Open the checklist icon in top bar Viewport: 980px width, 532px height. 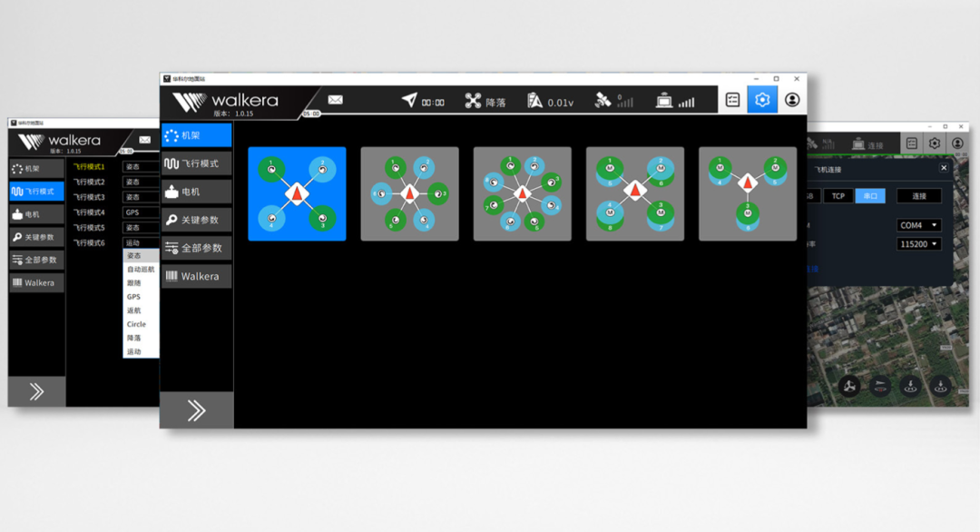(732, 100)
